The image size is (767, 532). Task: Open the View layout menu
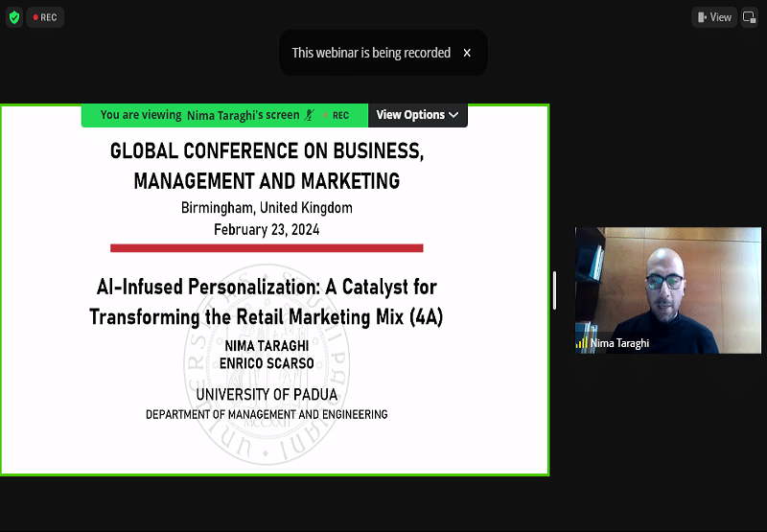714,17
